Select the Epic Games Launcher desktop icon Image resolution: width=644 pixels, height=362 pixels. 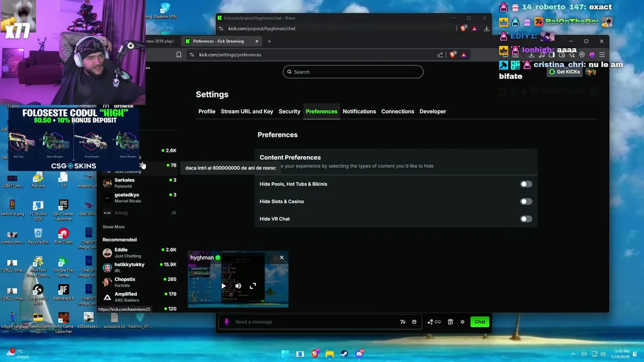63,211
